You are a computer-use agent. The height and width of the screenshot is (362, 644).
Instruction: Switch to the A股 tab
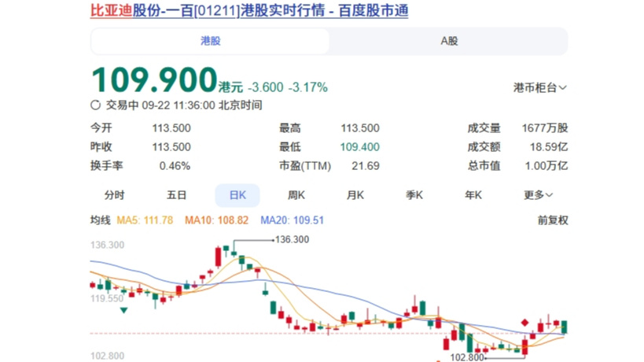coord(448,41)
